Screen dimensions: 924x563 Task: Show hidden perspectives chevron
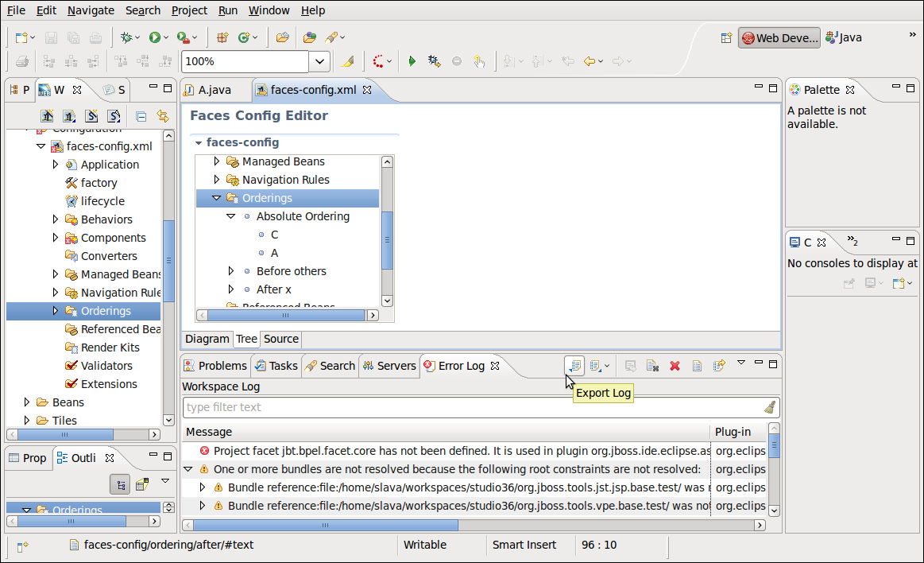(912, 34)
